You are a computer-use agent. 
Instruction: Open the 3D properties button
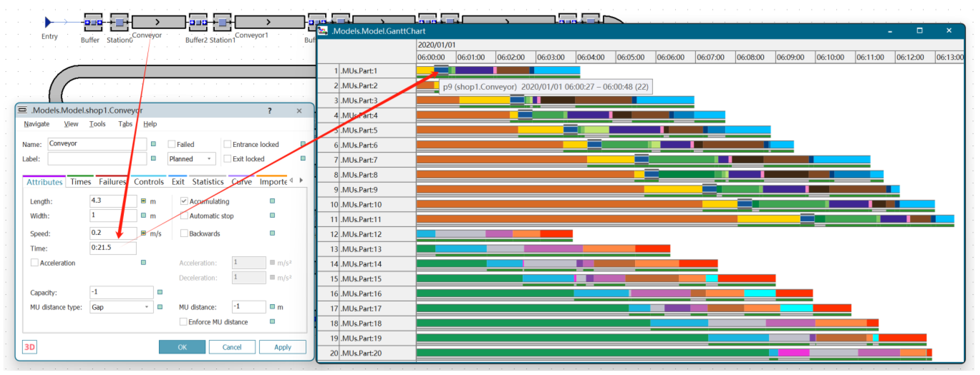(x=29, y=347)
